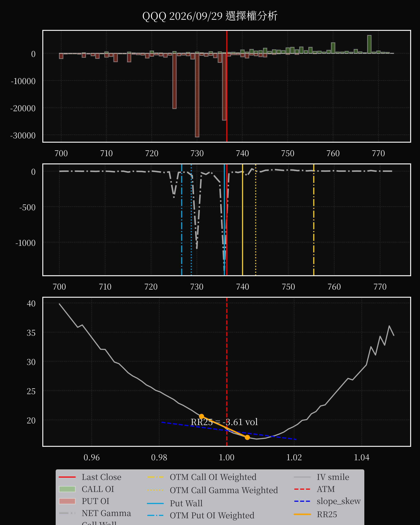The width and height of the screenshot is (420, 525).
Task: Click the red Last Close legend line sample
Action: pos(67,477)
